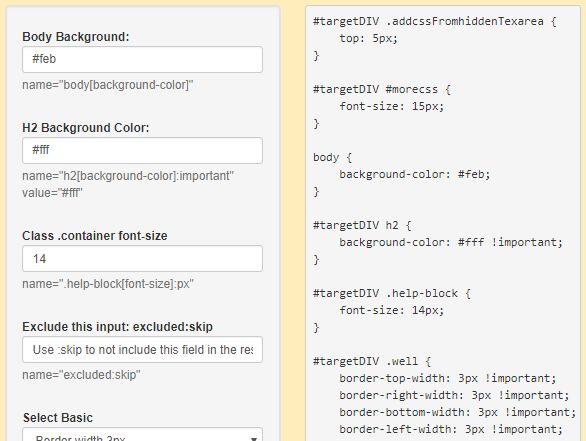This screenshot has width=586, height=441.
Task: Click the Select Basic dropdown arrow
Action: click(x=254, y=438)
